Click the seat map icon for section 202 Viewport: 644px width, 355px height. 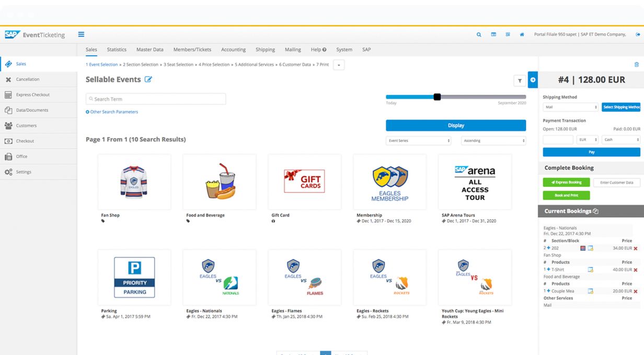point(583,249)
